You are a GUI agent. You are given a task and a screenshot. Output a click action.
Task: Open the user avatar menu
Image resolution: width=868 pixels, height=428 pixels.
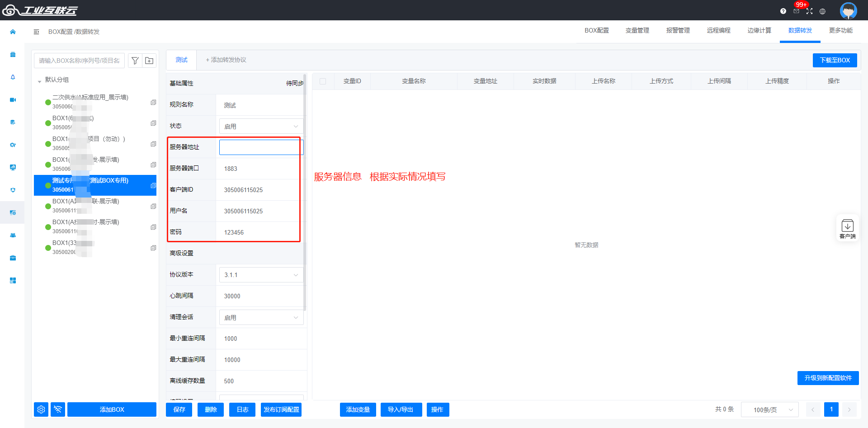pos(848,10)
